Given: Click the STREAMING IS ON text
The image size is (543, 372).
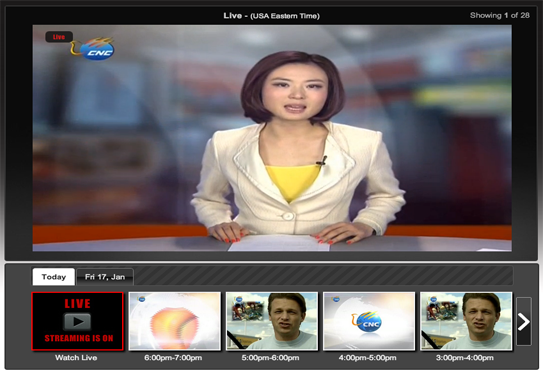Looking at the screenshot, I should click(79, 338).
